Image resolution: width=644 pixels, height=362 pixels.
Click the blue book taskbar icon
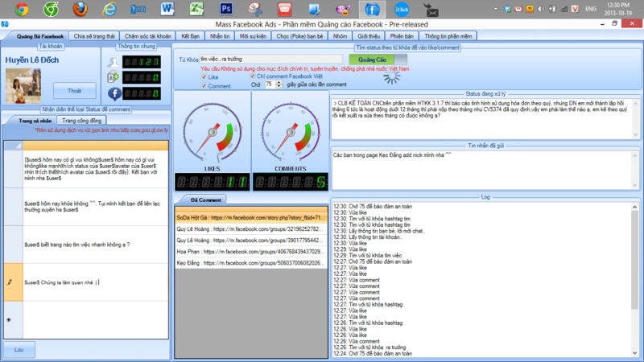point(314,9)
